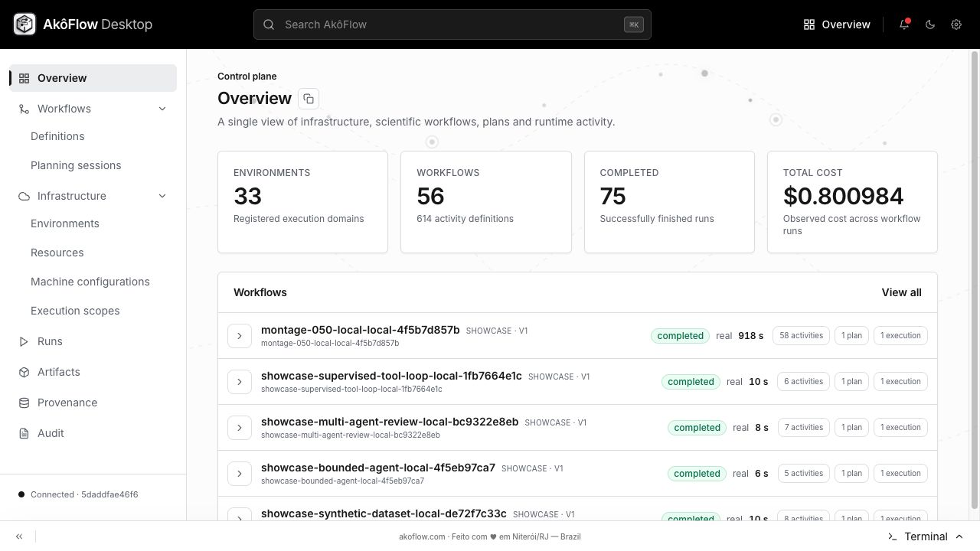
Task: Open the notifications bell
Action: [x=904, y=24]
